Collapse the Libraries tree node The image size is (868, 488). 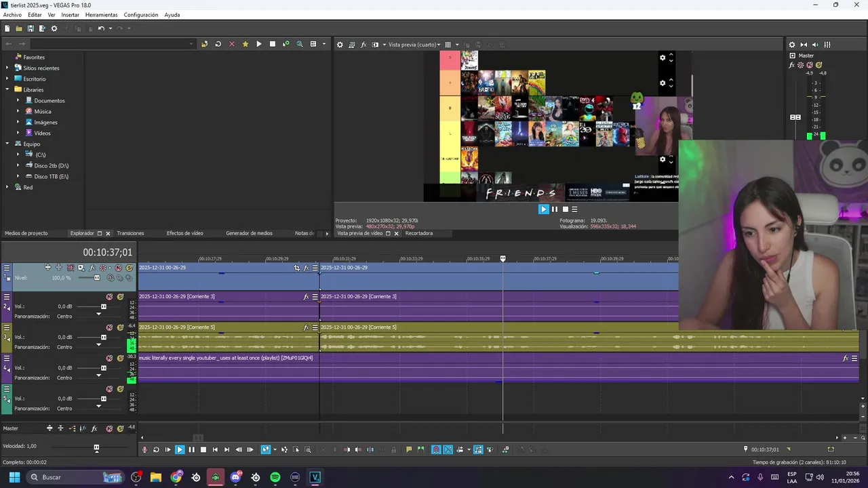coord(7,89)
